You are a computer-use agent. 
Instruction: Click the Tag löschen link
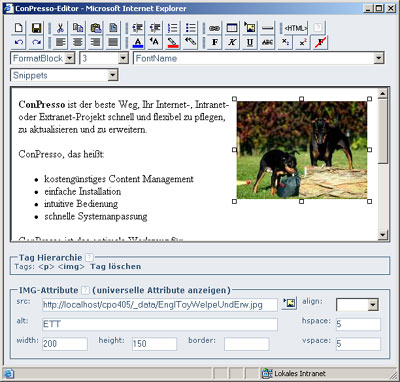pyautogui.click(x=116, y=266)
